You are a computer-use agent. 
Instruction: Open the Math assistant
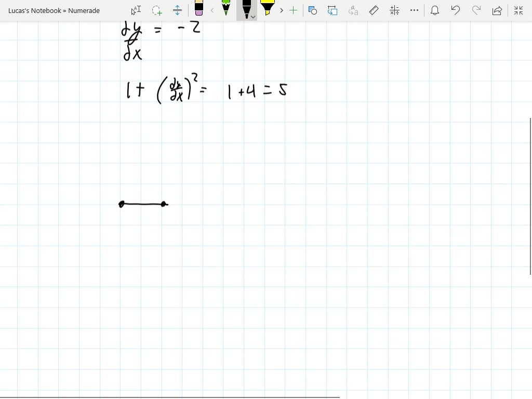click(394, 10)
